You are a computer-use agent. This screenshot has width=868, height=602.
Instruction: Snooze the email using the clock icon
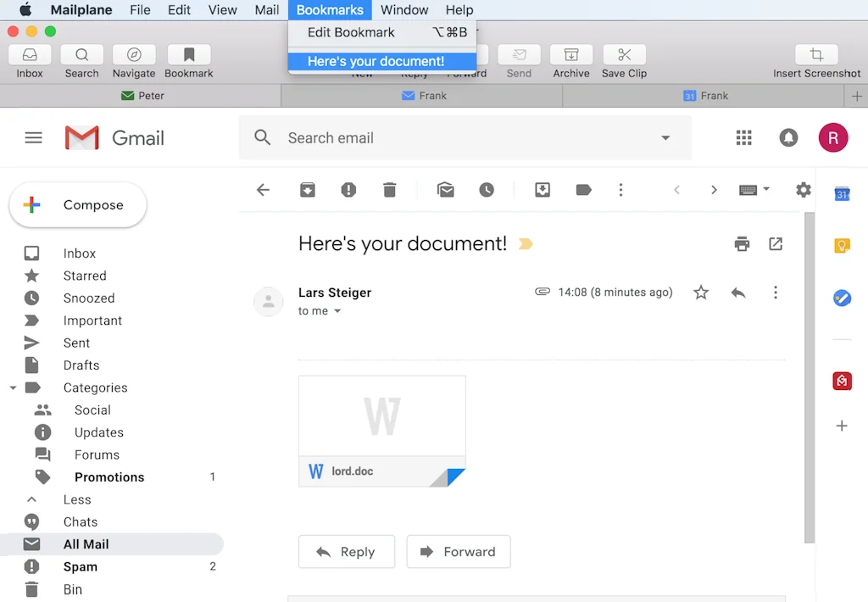(487, 190)
